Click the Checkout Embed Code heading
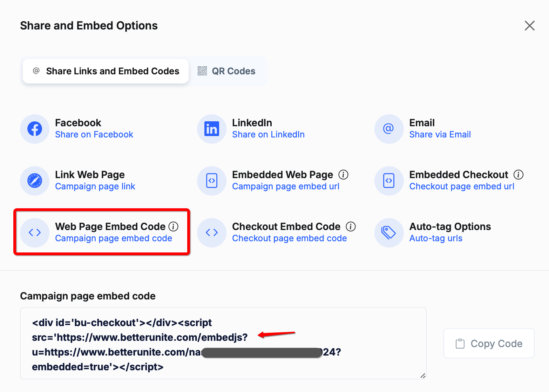Viewport: 549px width, 392px height. tap(286, 227)
